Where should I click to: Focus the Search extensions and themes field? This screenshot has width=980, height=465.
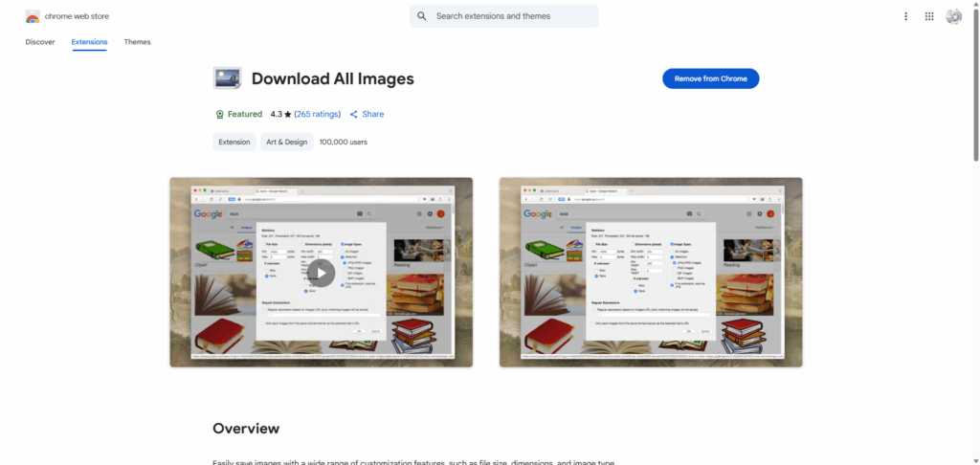click(x=503, y=16)
